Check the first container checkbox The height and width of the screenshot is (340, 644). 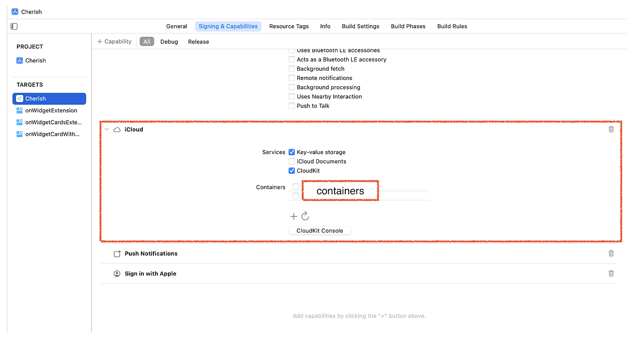tap(295, 186)
